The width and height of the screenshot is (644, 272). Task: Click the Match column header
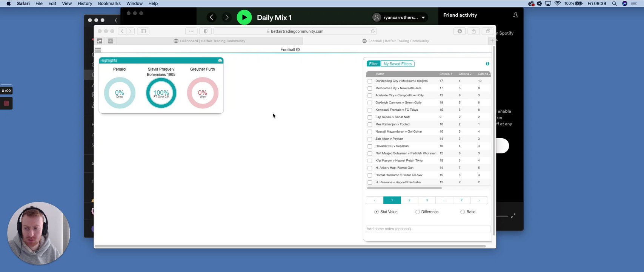[x=380, y=74]
